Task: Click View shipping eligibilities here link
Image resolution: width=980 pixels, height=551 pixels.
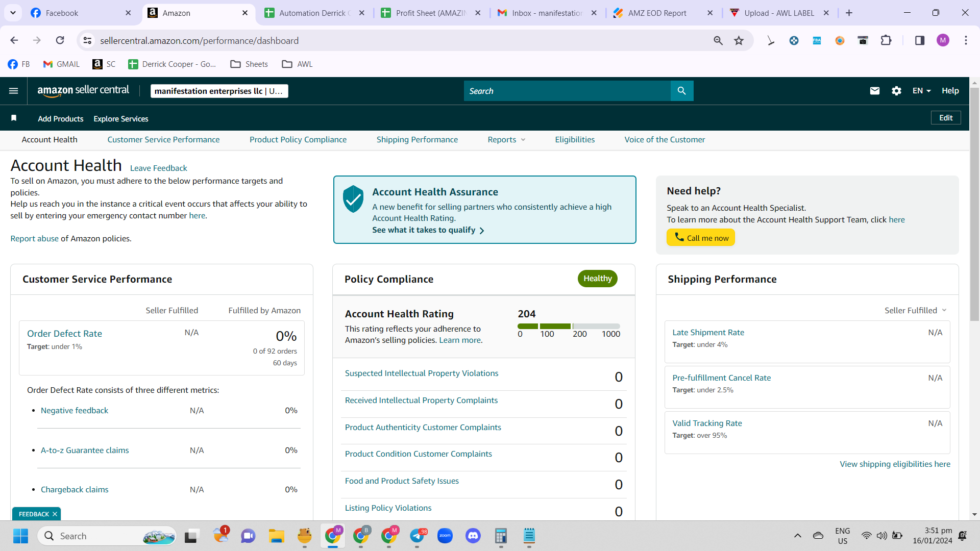Action: pyautogui.click(x=895, y=464)
